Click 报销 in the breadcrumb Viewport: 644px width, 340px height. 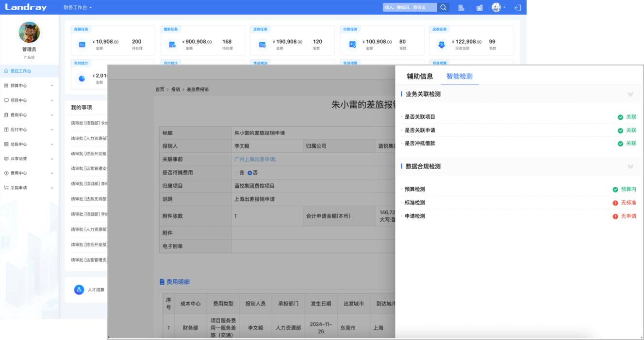(175, 90)
